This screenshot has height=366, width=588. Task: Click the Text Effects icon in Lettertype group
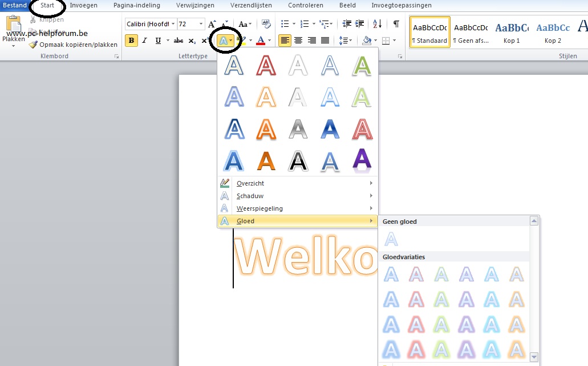pos(223,41)
